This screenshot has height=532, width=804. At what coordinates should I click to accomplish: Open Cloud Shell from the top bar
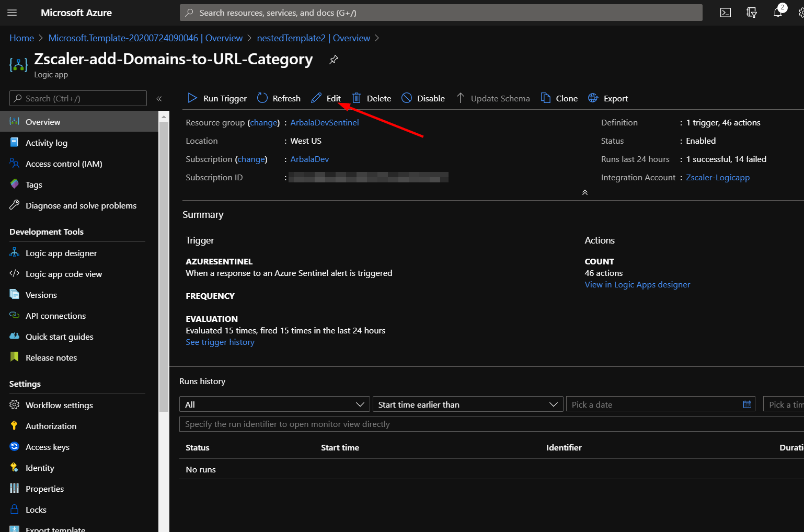coord(726,13)
